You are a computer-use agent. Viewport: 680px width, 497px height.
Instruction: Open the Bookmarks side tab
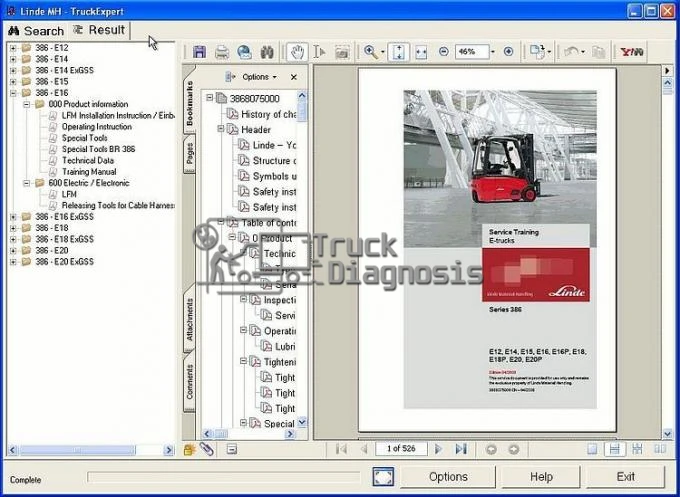[x=189, y=103]
